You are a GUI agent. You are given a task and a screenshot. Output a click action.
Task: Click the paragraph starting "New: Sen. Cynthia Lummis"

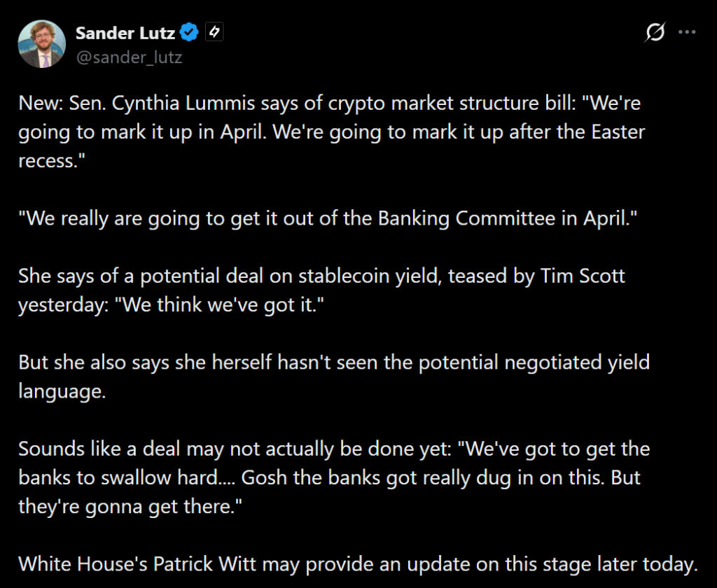click(x=329, y=132)
